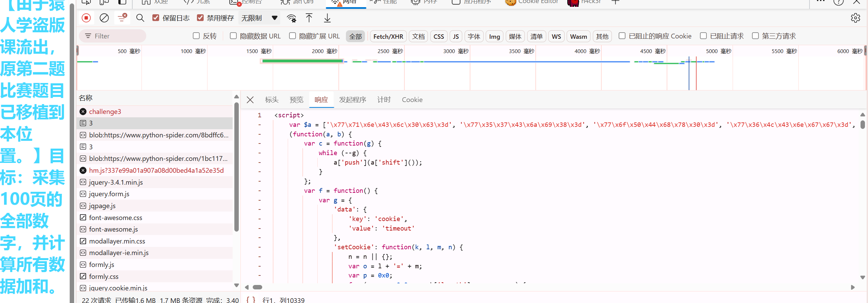Click scroll-up arrow of request list
The height and width of the screenshot is (303, 868).
click(x=237, y=97)
